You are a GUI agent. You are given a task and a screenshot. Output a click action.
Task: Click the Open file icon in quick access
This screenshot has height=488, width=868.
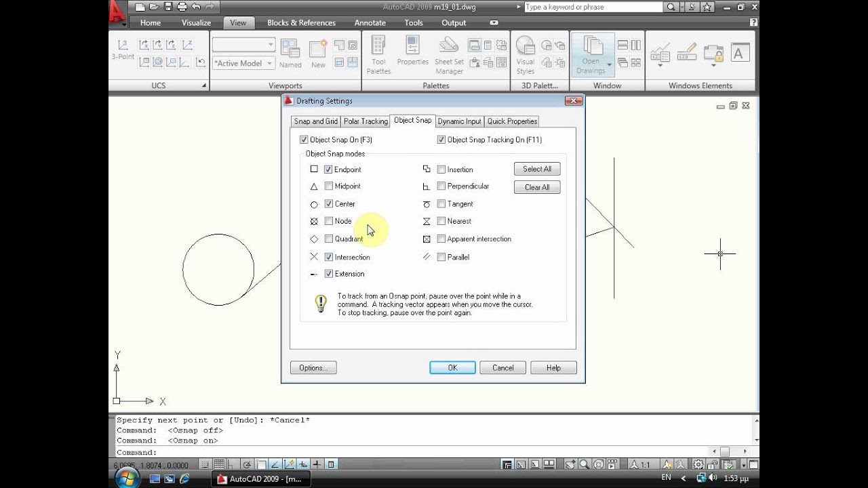[155, 7]
